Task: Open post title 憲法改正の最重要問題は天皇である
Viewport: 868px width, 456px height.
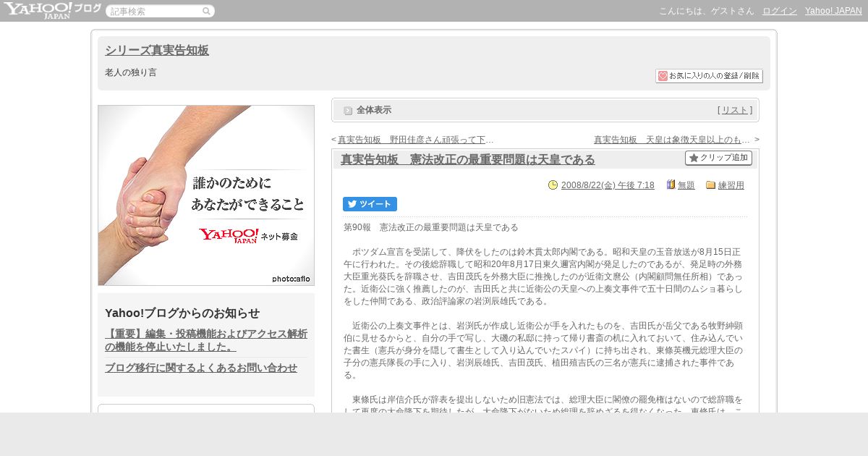Action: click(x=468, y=159)
